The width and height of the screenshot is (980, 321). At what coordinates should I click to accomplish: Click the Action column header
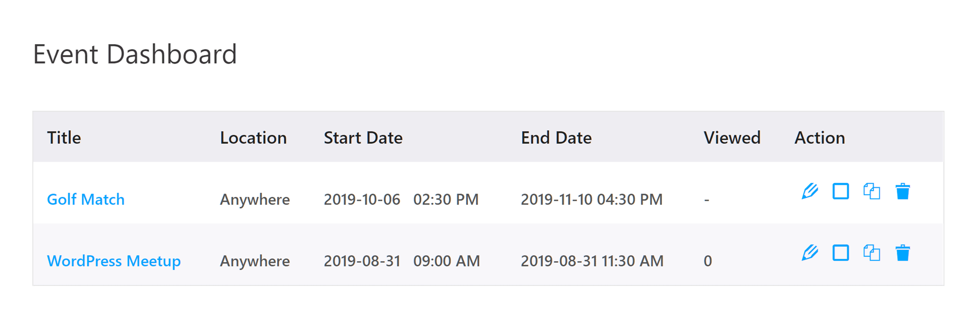pos(820,138)
